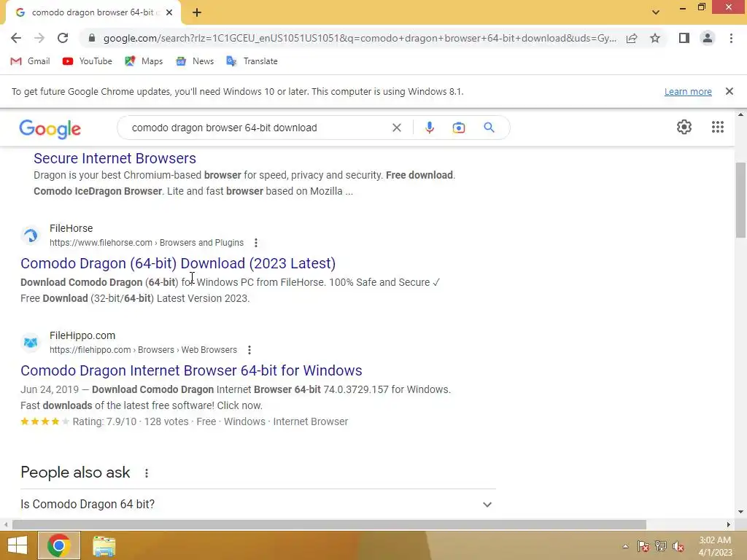Viewport: 747px width, 560px height.
Task: Close the comodo dragon browser tab
Action: [169, 12]
